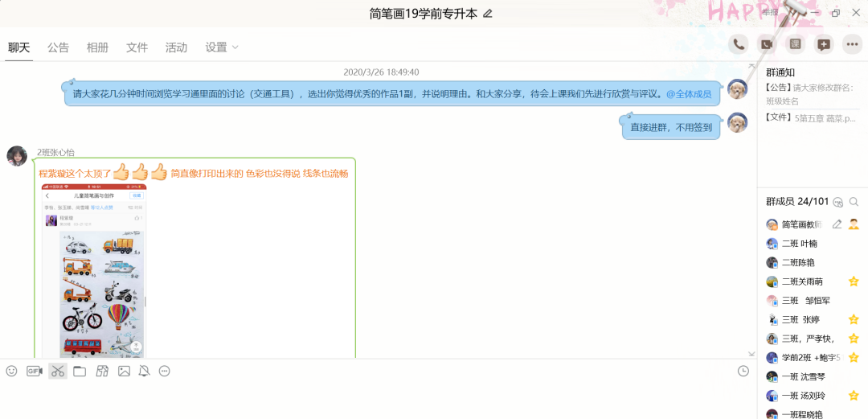Open the send picture icon
The image size is (868, 419).
pyautogui.click(x=124, y=371)
